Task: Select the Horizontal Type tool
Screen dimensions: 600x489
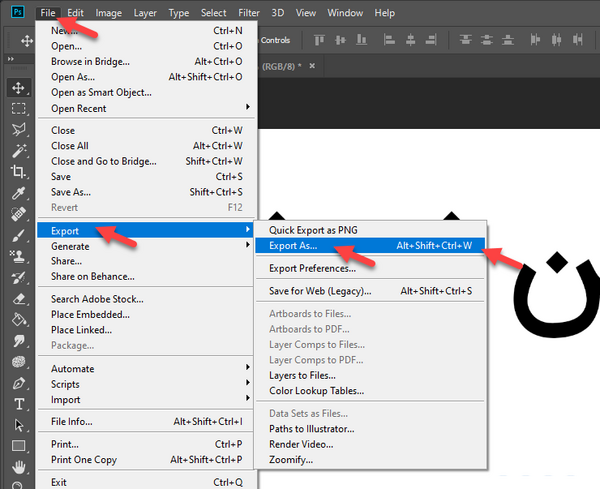Action: pos(18,404)
